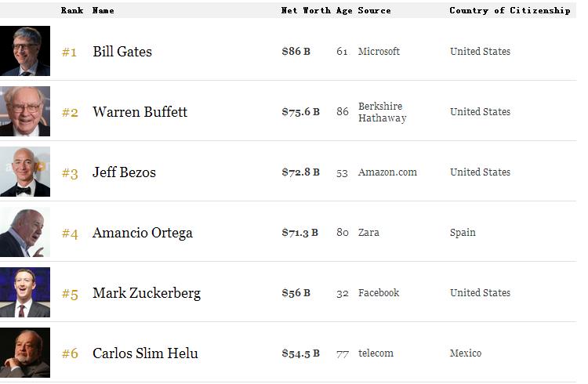
Task: Click the Warren Buffett name link
Action: 140,112
